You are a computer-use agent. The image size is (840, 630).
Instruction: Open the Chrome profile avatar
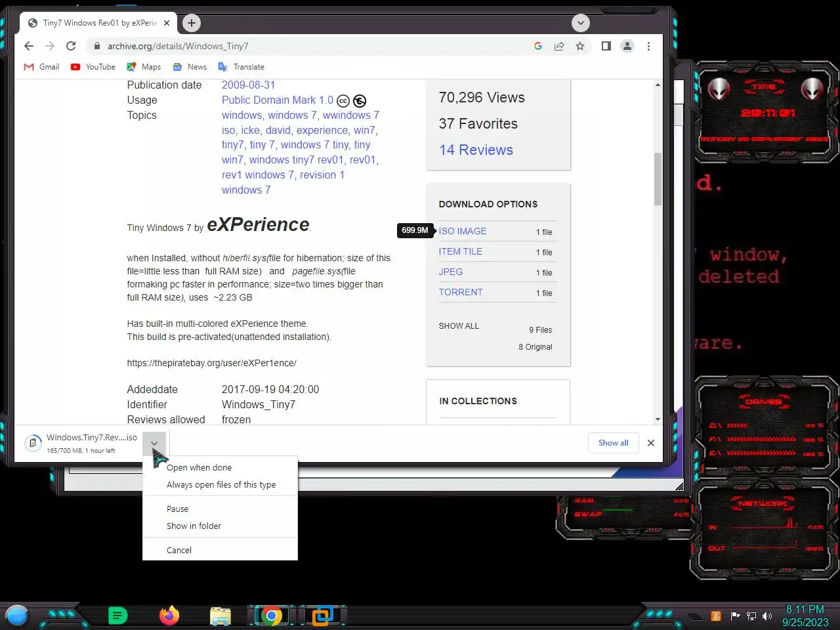coord(627,46)
